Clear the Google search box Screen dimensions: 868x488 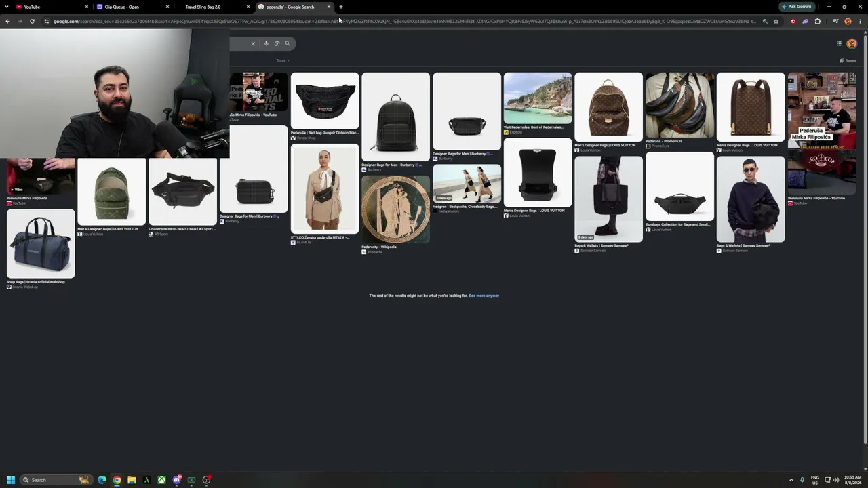(x=253, y=43)
